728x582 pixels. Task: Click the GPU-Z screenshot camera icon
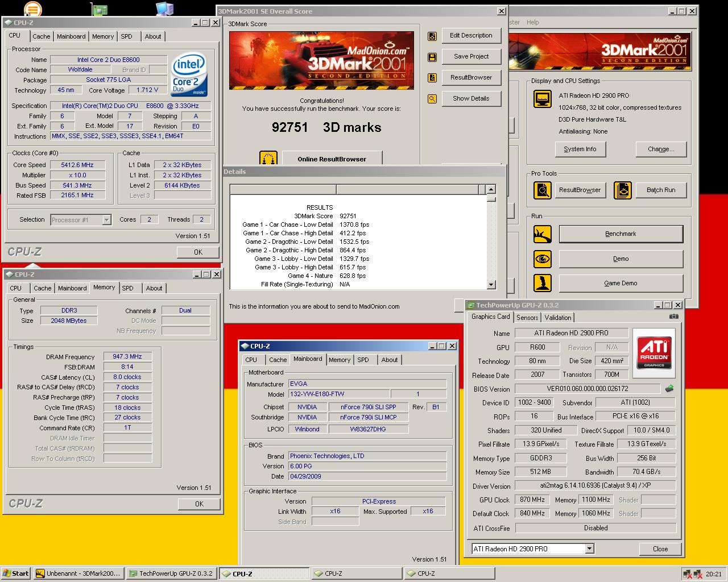673,317
